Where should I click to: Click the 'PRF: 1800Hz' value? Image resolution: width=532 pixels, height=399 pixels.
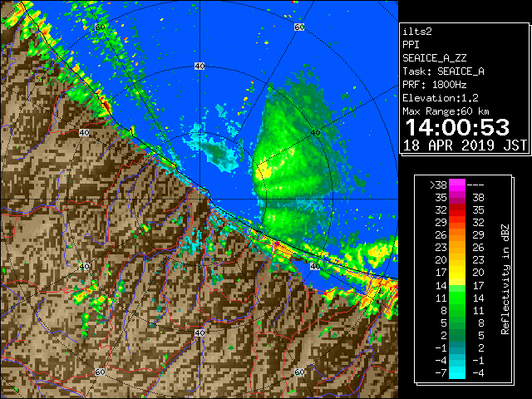[x=434, y=85]
